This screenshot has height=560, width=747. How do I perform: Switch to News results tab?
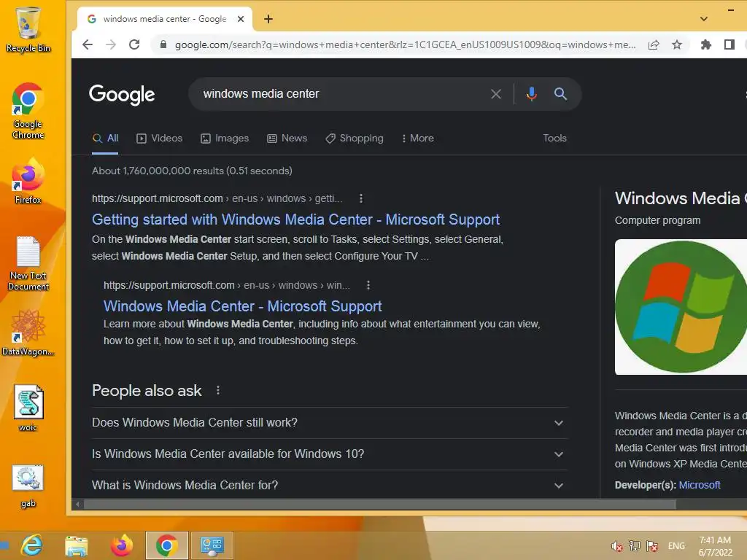[x=287, y=138]
